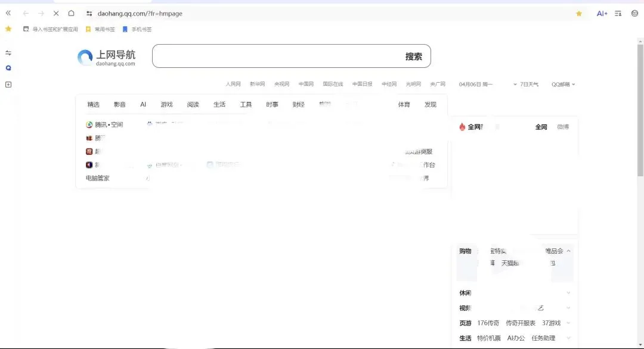
Task: Open the 7日天气 dropdown
Action: (x=526, y=84)
